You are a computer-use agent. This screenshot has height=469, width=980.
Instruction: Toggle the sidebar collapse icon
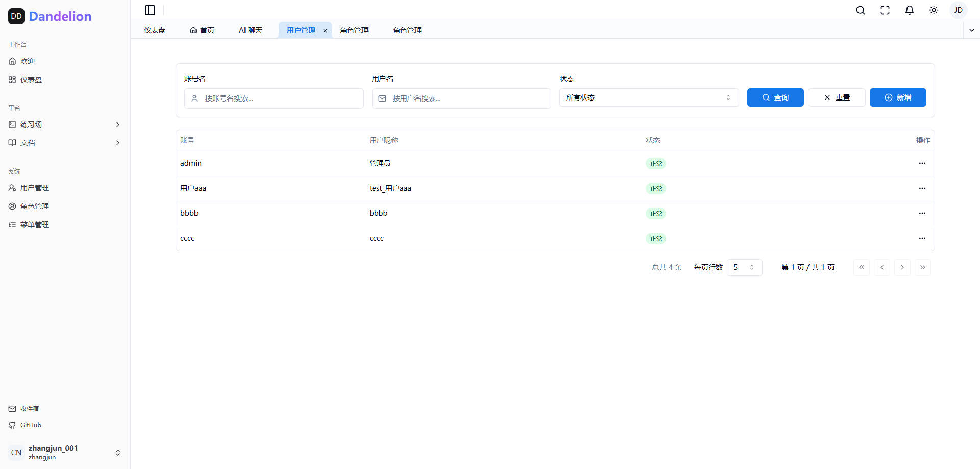tap(150, 10)
